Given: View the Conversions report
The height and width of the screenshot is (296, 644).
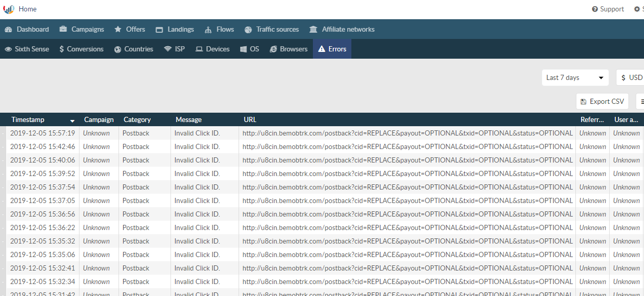Looking at the screenshot, I should (x=82, y=49).
